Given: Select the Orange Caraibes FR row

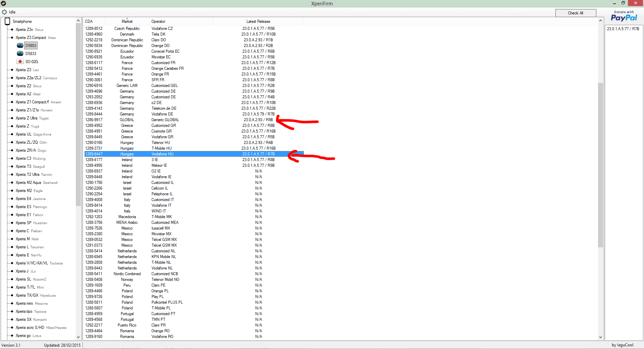Looking at the screenshot, I should [194, 68].
